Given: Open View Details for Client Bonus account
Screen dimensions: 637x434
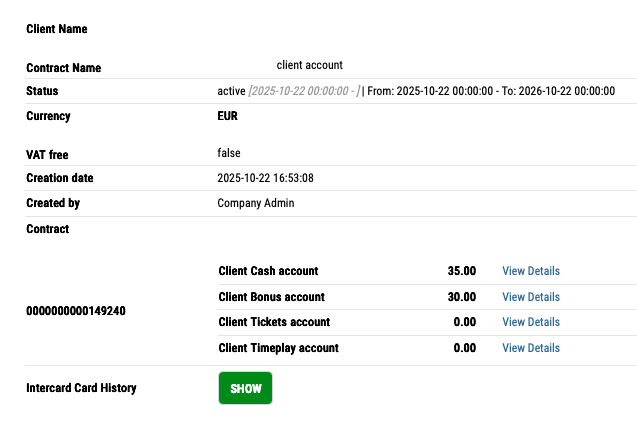Looking at the screenshot, I should click(x=530, y=297).
